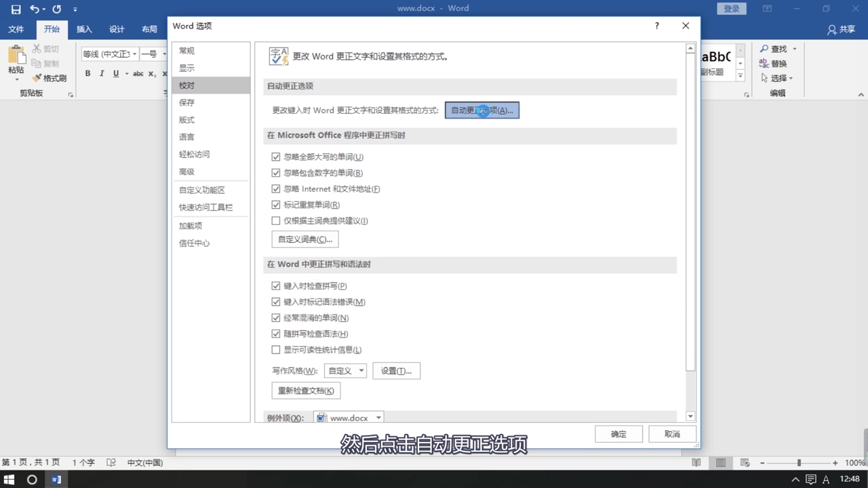The height and width of the screenshot is (488, 868).
Task: Click the Word icon on taskbar
Action: coord(56,479)
